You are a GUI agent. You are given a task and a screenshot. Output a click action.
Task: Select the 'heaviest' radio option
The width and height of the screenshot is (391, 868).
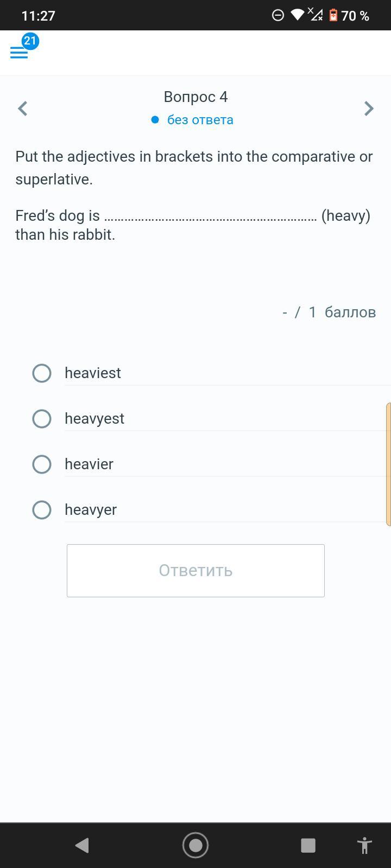[x=42, y=373]
